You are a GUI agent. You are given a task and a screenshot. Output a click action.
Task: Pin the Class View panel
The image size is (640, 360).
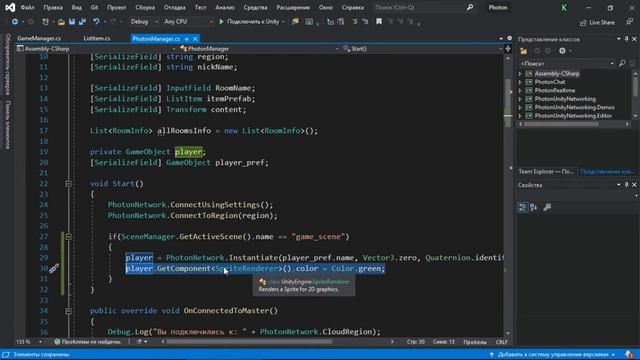(627, 39)
